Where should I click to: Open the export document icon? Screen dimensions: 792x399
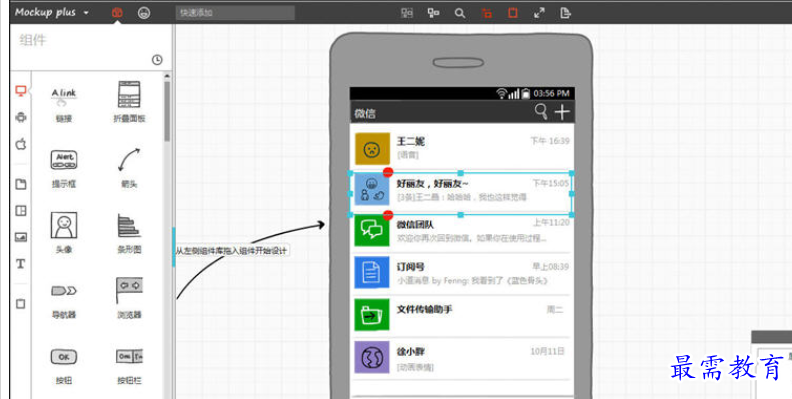[x=566, y=13]
